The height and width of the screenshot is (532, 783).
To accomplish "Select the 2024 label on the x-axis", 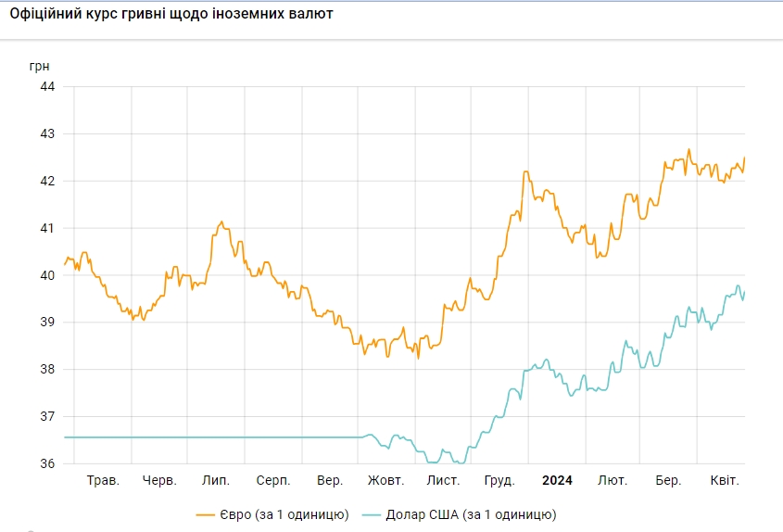I will click(x=557, y=480).
